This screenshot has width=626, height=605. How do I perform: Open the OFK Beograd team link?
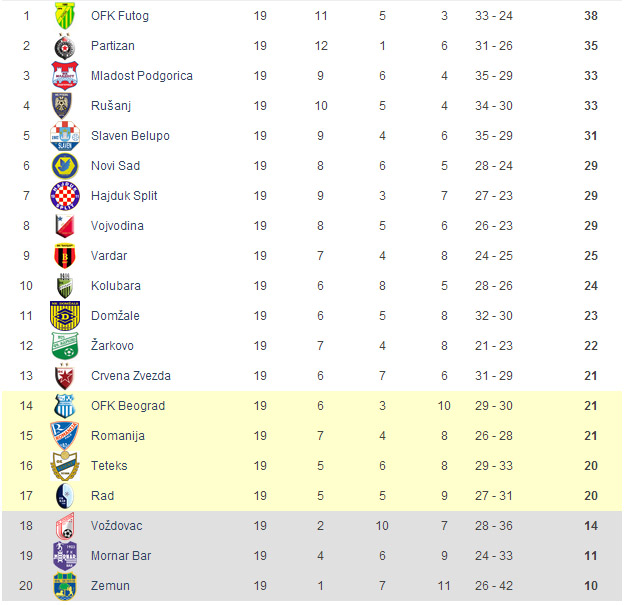click(x=128, y=406)
